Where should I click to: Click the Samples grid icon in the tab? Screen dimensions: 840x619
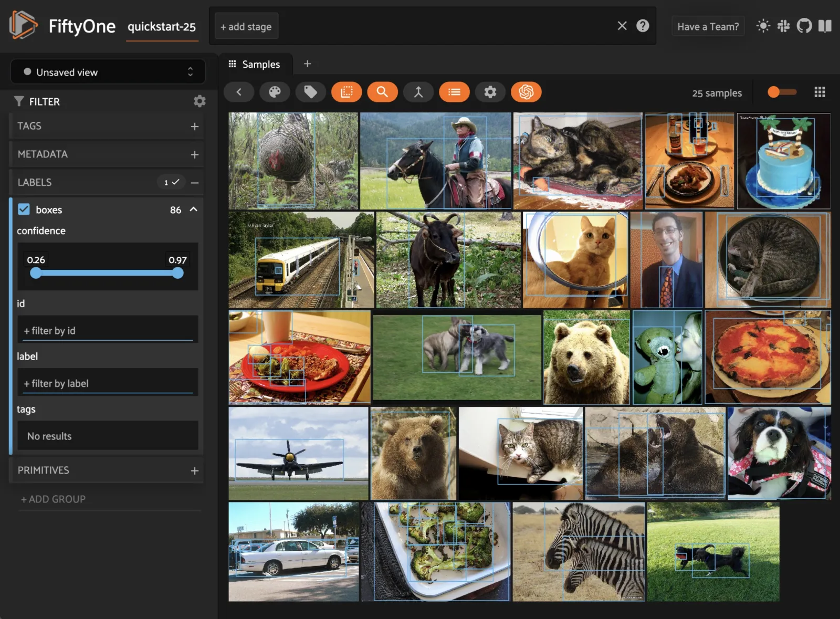point(233,64)
